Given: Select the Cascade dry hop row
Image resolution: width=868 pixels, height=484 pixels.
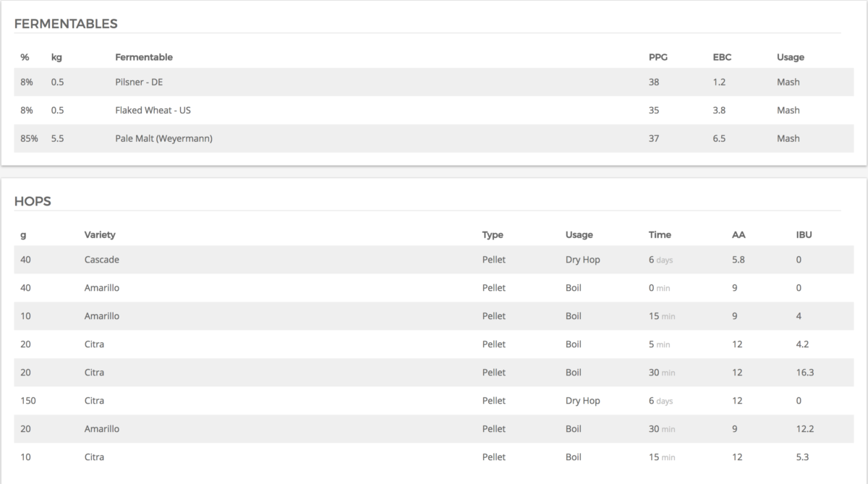Looking at the screenshot, I should point(434,259).
